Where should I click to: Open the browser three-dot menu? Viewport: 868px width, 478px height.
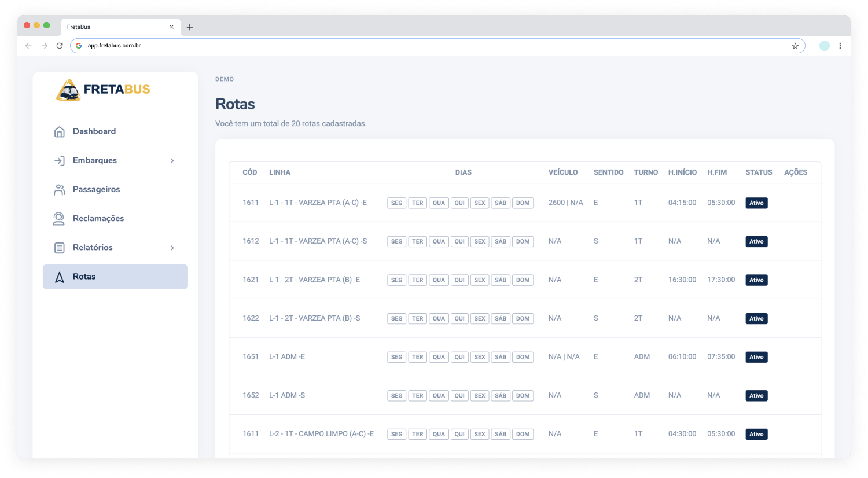tap(840, 46)
